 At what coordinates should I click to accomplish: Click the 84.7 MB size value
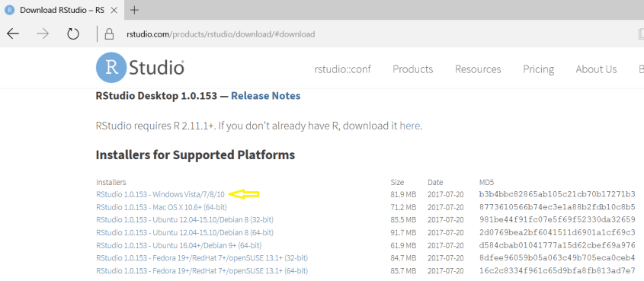click(403, 258)
